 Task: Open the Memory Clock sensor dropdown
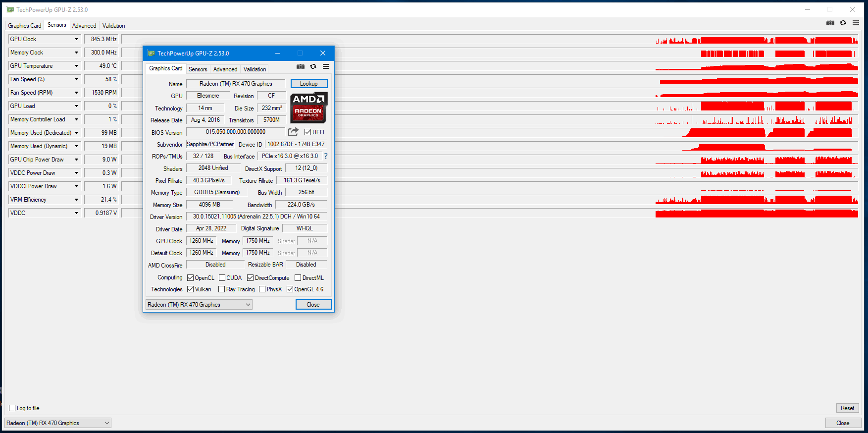(x=76, y=53)
